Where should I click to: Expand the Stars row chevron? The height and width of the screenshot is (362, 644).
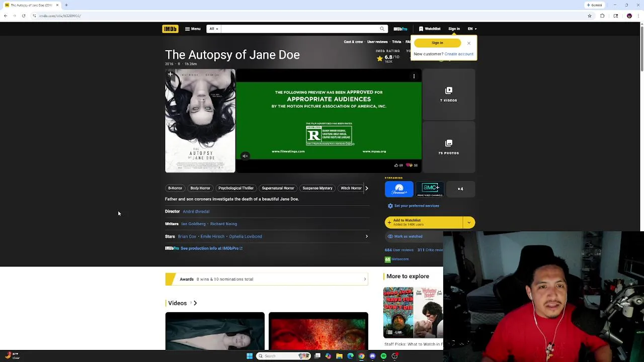[x=366, y=236]
